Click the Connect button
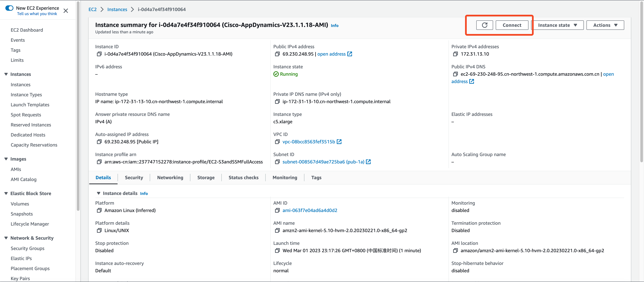This screenshot has height=282, width=644. (x=512, y=25)
